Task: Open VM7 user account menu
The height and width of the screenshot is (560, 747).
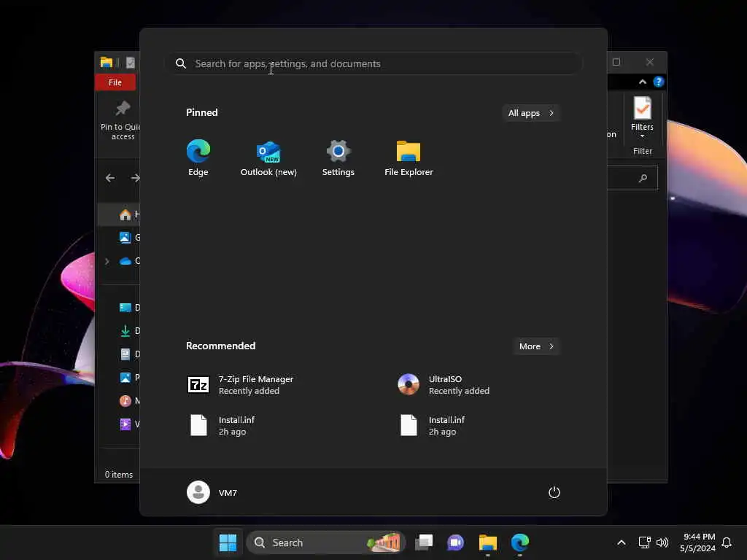Action: pos(212,492)
